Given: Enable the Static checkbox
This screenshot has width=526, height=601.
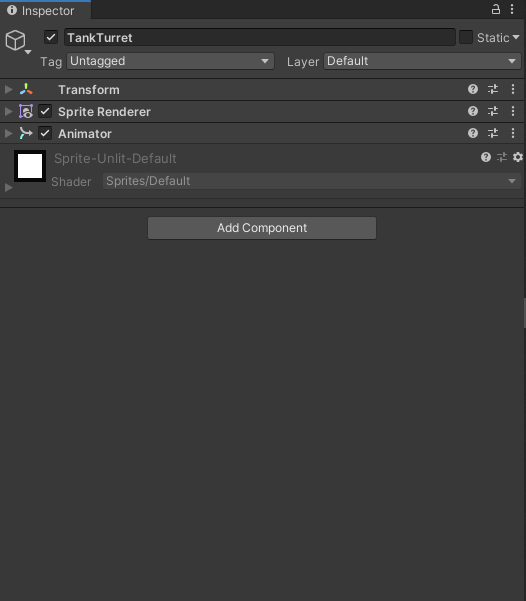Looking at the screenshot, I should coord(466,37).
